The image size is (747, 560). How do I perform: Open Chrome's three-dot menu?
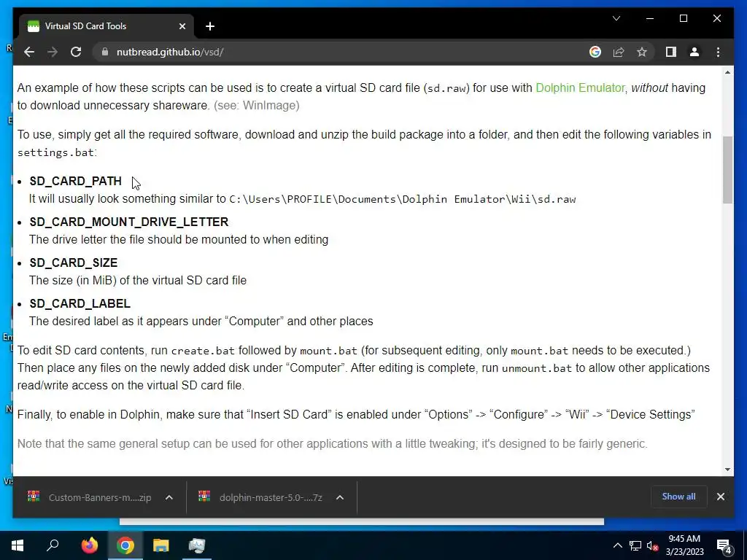(x=718, y=52)
